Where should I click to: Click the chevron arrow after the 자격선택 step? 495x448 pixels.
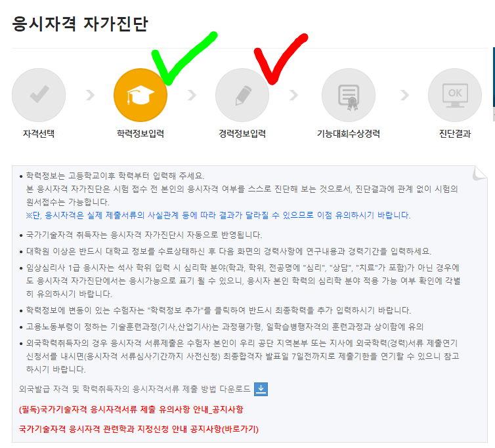click(x=90, y=95)
